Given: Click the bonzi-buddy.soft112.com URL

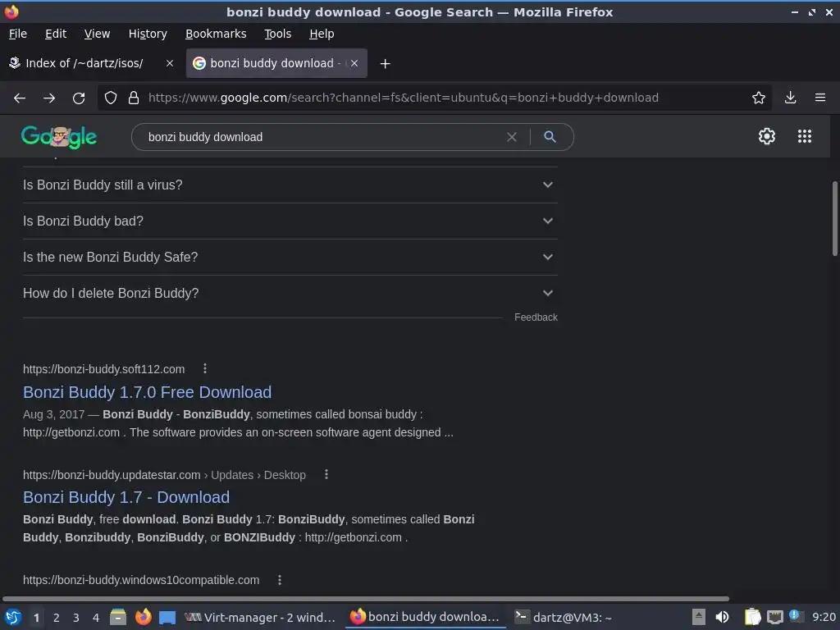Looking at the screenshot, I should click(104, 369).
